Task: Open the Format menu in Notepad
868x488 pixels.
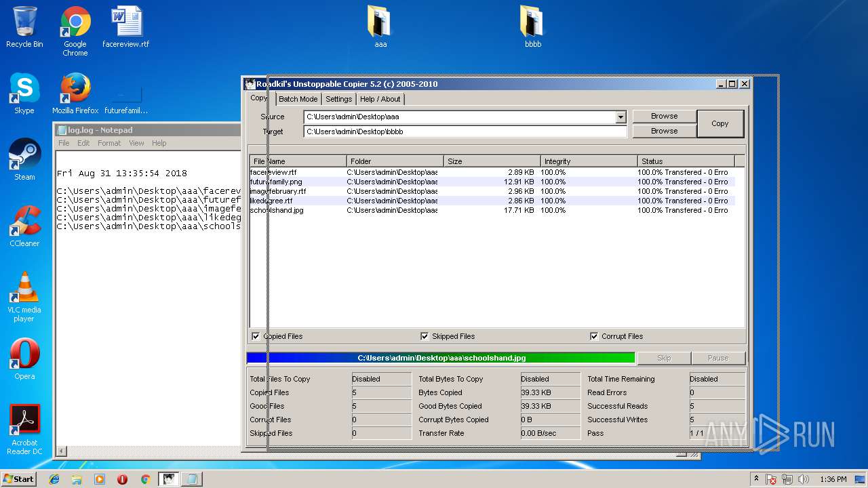Action: (x=109, y=143)
